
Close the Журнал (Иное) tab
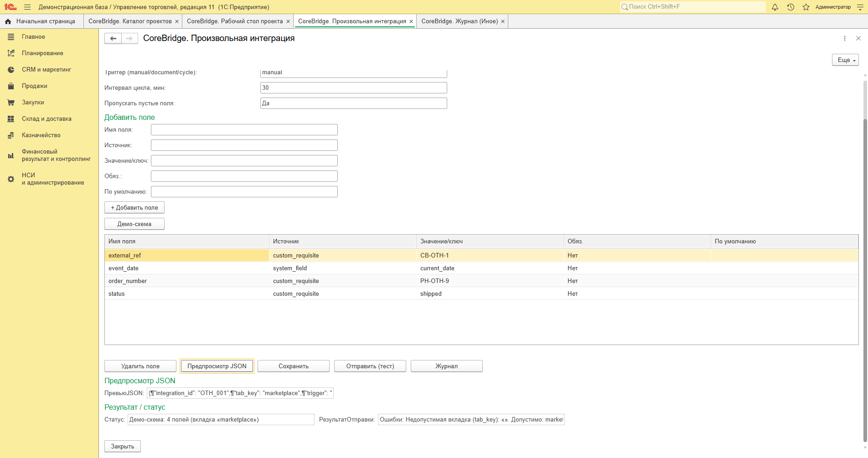click(503, 21)
